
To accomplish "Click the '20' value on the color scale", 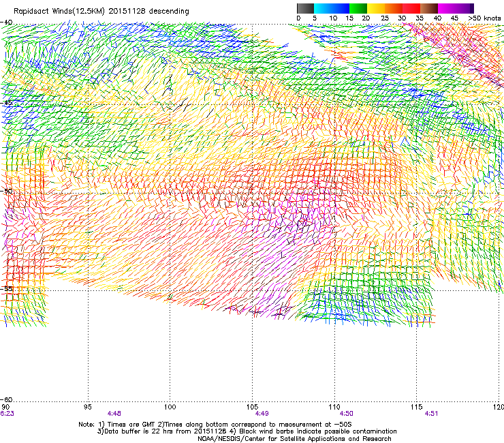I will 366,18.
